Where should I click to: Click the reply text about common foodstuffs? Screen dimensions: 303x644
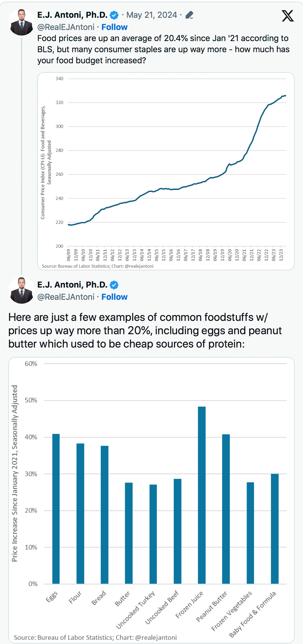(x=145, y=330)
